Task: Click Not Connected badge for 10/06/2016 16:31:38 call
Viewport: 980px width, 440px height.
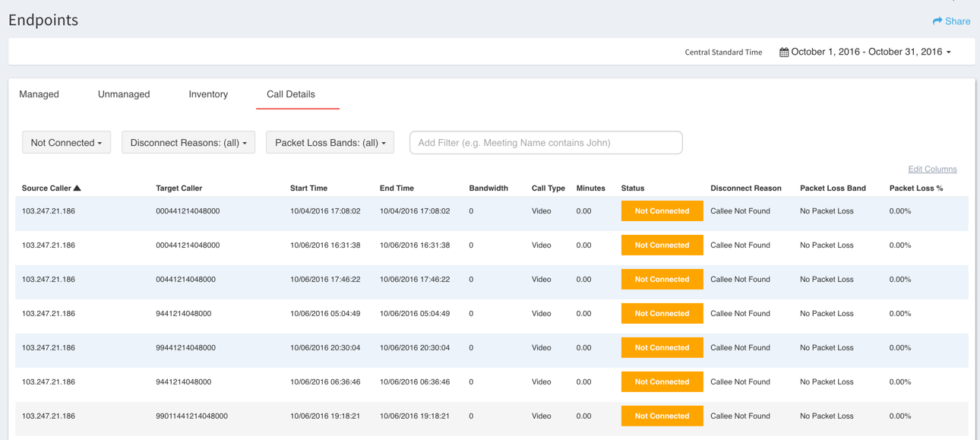Action: click(662, 245)
